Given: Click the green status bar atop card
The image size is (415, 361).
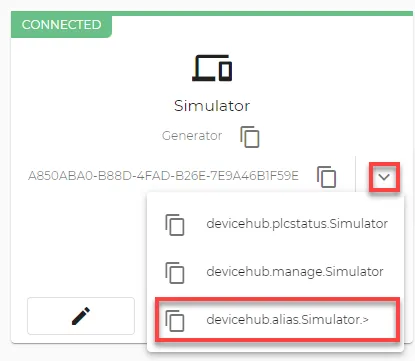Looking at the screenshot, I should (262, 13).
